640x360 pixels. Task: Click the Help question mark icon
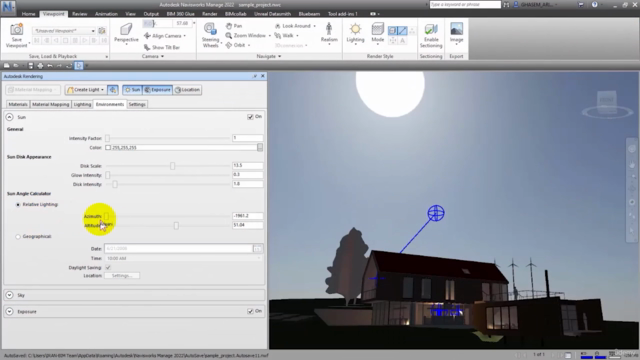(x=595, y=4)
